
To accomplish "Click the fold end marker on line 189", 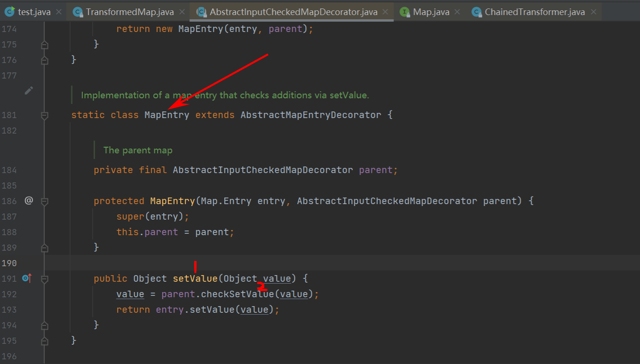I will 45,247.
